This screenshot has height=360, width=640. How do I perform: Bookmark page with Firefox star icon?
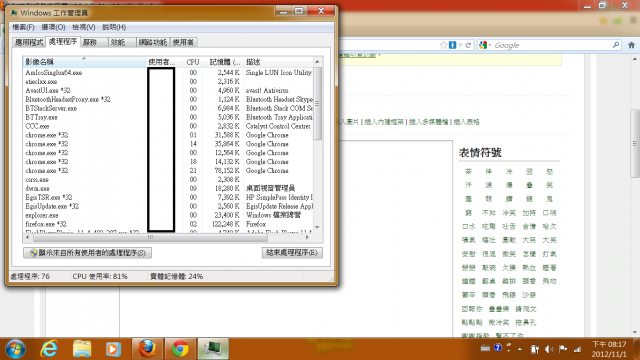pyautogui.click(x=443, y=45)
